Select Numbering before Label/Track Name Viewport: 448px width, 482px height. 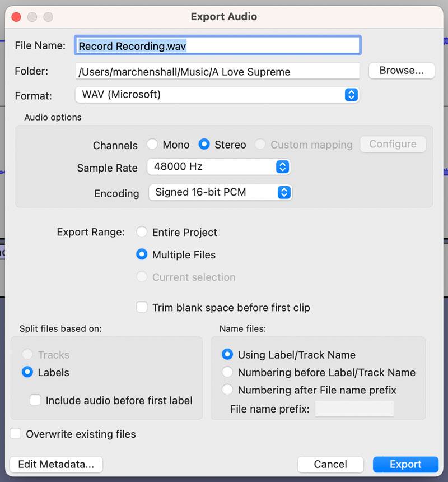tap(227, 372)
